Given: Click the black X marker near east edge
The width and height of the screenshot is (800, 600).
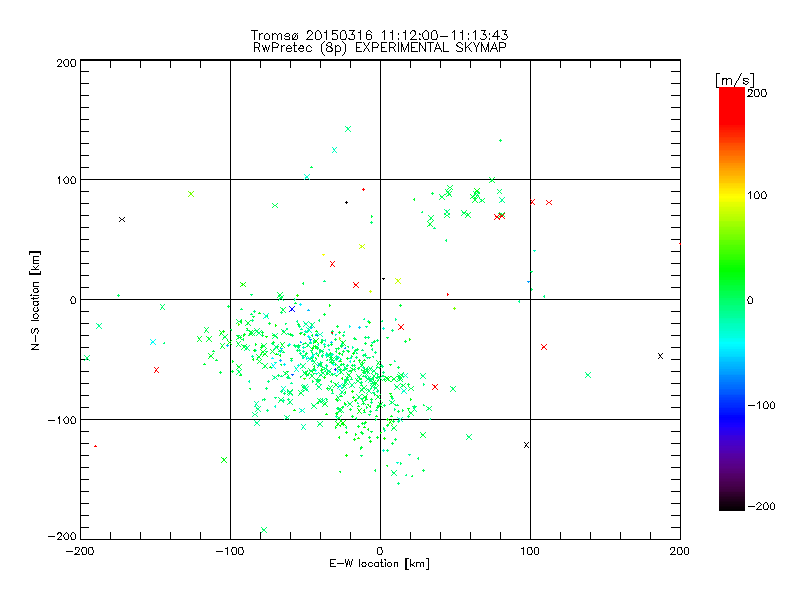Looking at the screenshot, I should (x=660, y=356).
